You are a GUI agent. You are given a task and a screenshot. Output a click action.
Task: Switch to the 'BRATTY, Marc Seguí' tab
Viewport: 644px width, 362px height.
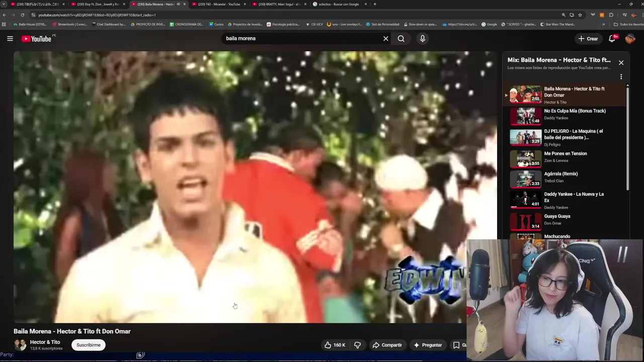coord(279,4)
